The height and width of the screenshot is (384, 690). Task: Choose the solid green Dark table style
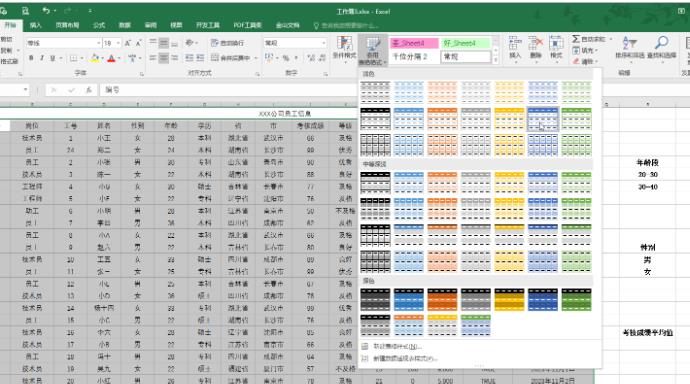[x=576, y=300]
